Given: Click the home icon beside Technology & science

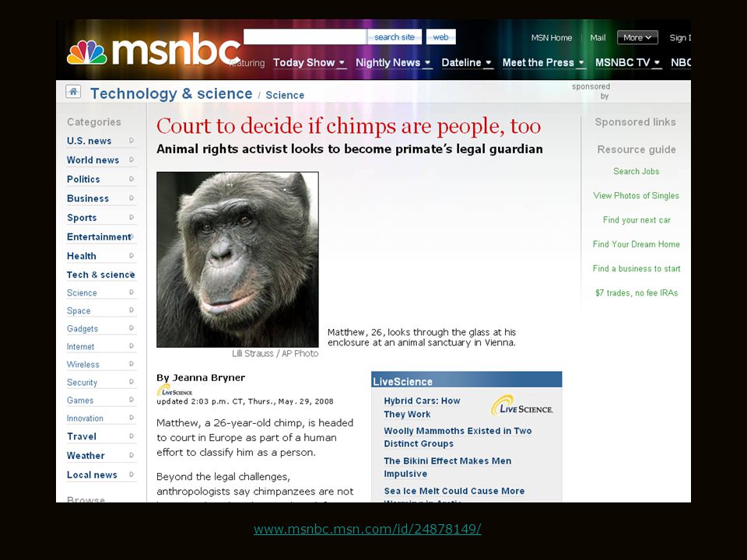Looking at the screenshot, I should point(73,92).
